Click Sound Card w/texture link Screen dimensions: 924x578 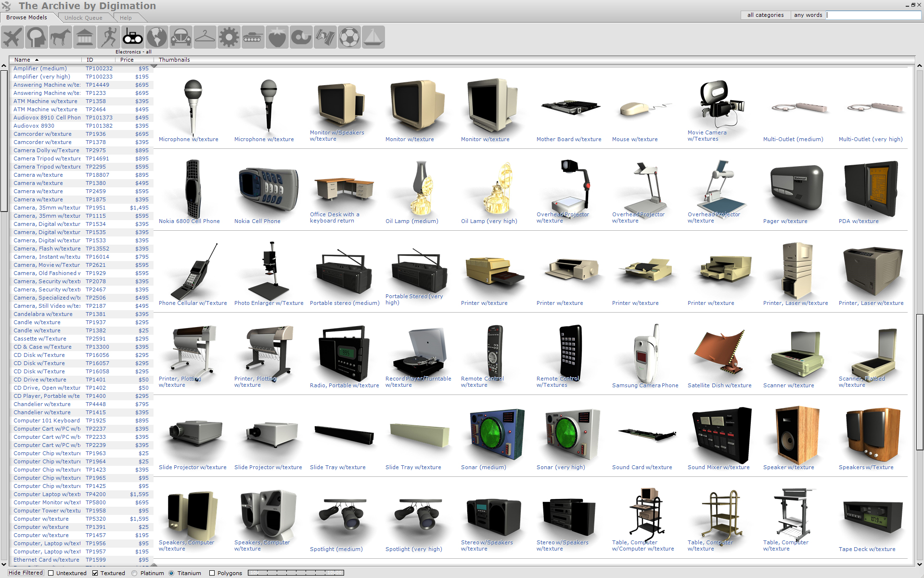tap(642, 467)
